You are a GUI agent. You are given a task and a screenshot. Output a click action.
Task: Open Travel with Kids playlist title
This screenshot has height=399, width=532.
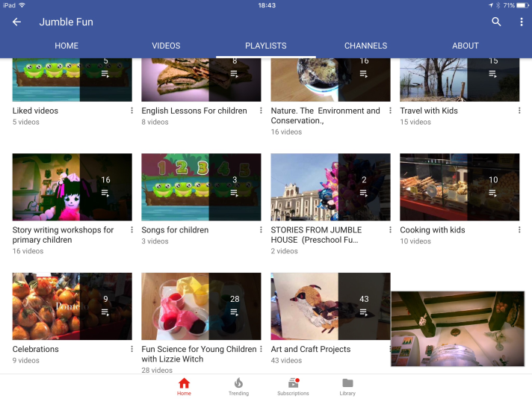coord(429,111)
